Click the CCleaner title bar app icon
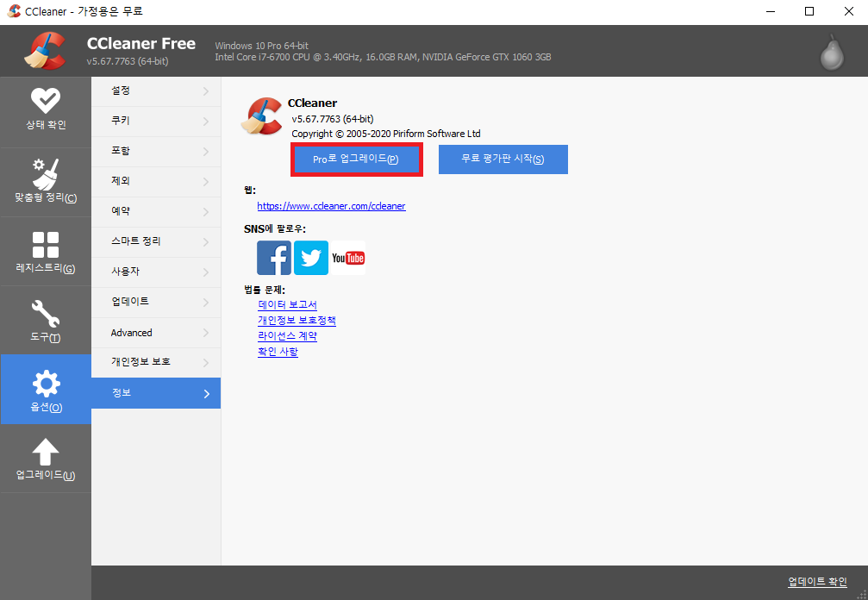Screen dimensions: 868x600 point(14,11)
